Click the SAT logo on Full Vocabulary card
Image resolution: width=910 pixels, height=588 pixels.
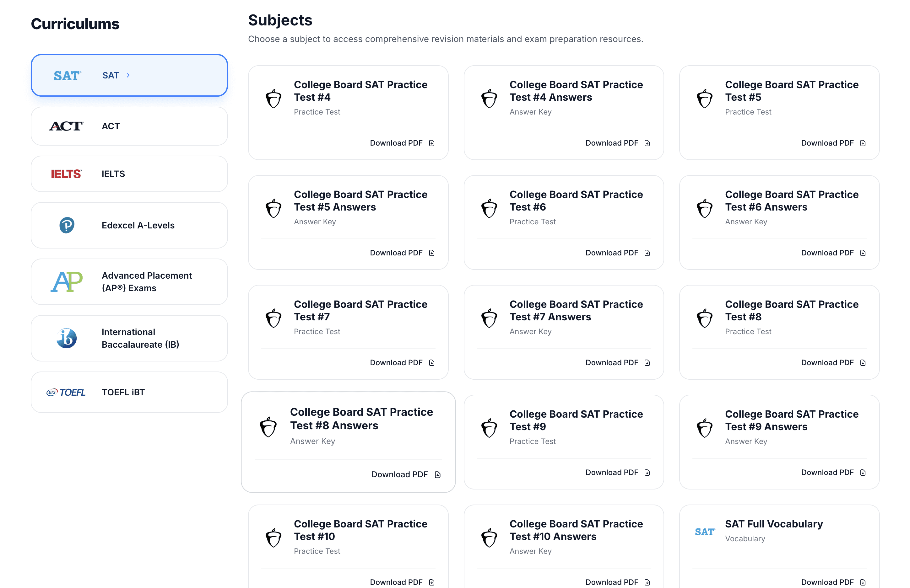[705, 532]
